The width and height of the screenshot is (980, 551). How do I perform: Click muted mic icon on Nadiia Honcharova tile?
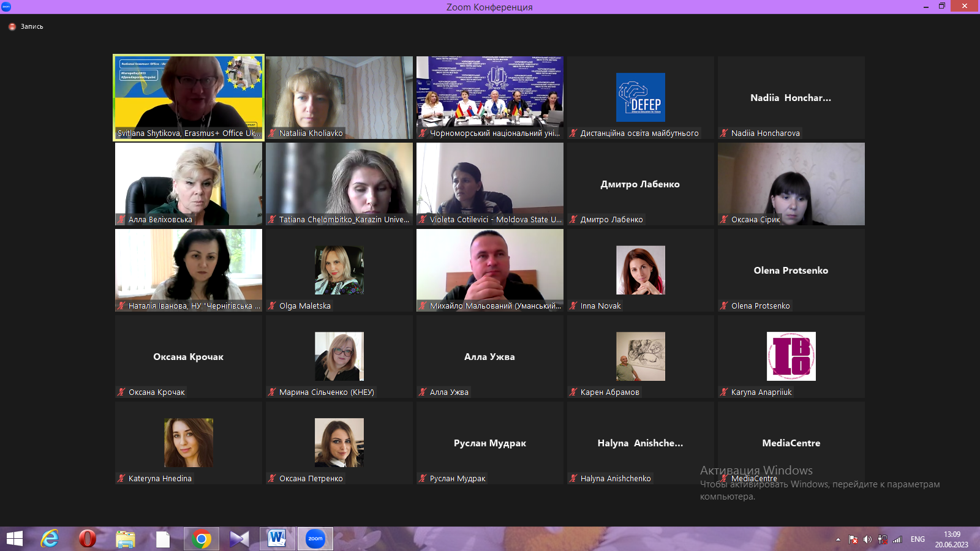click(x=725, y=133)
